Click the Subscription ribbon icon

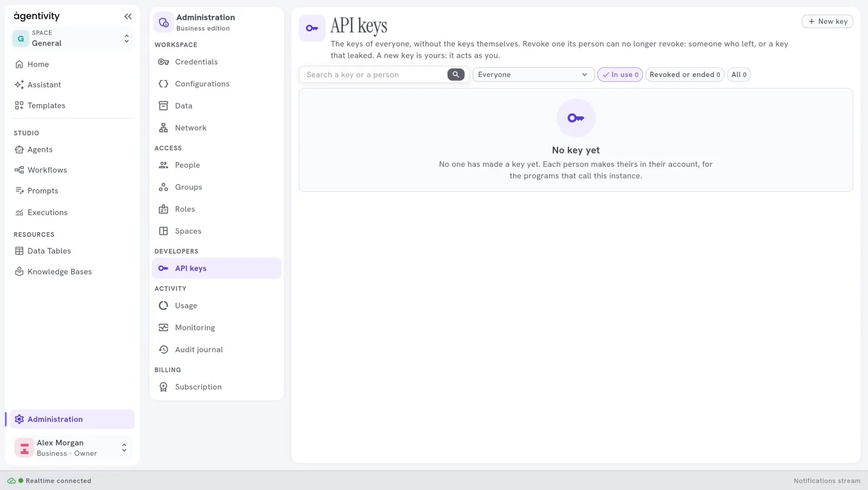click(x=163, y=387)
